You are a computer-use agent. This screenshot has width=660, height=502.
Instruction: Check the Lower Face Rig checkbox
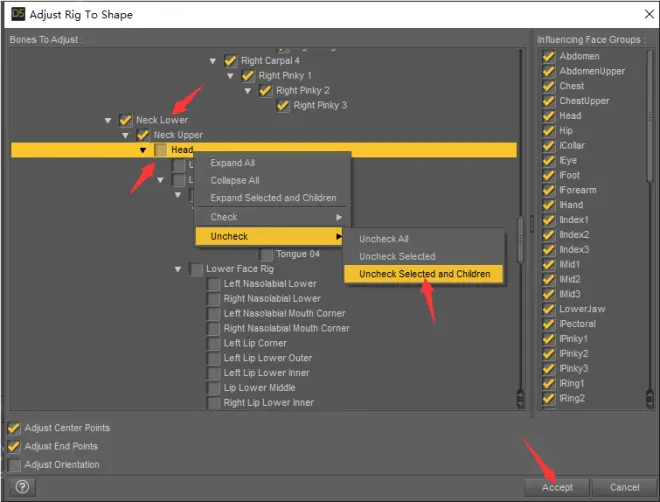coord(196,269)
